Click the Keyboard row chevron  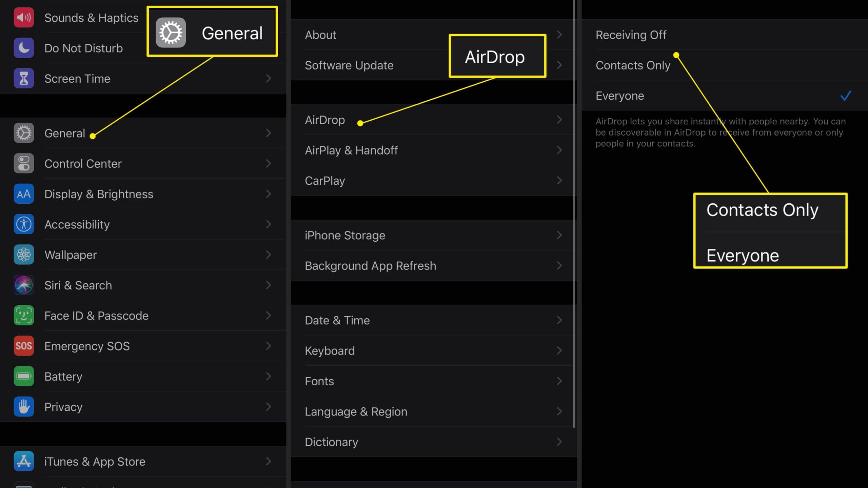[559, 351]
